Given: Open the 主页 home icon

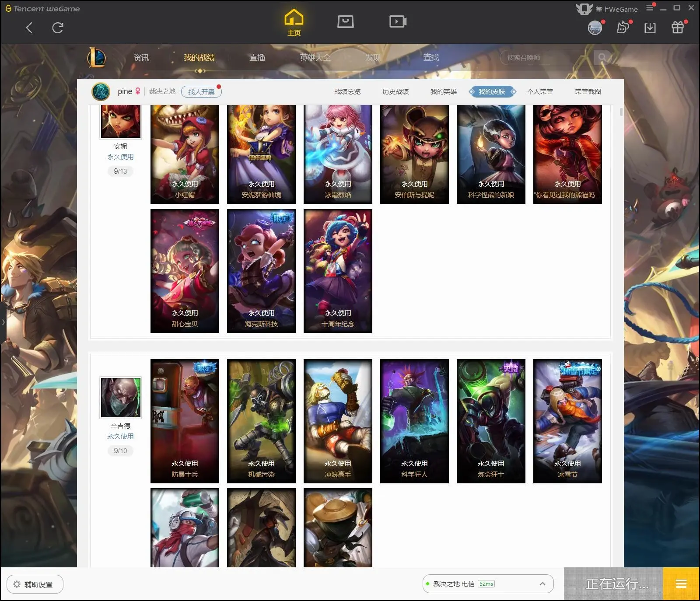Looking at the screenshot, I should [294, 22].
